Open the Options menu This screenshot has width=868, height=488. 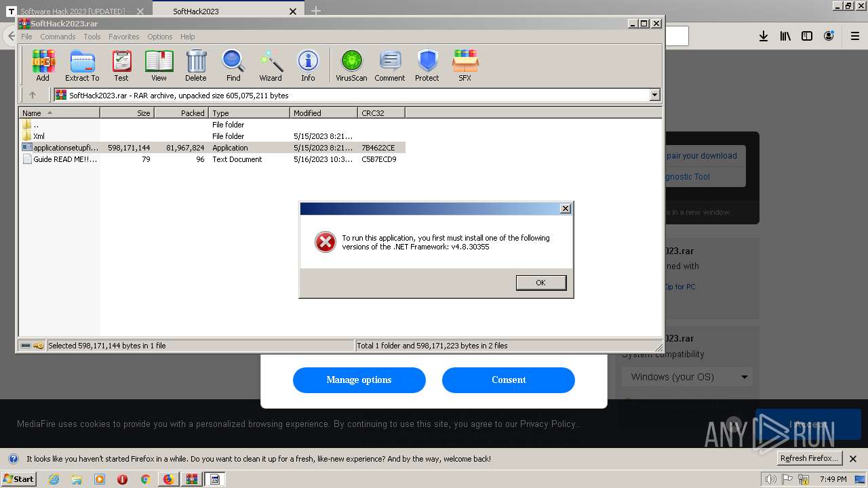[x=160, y=37]
